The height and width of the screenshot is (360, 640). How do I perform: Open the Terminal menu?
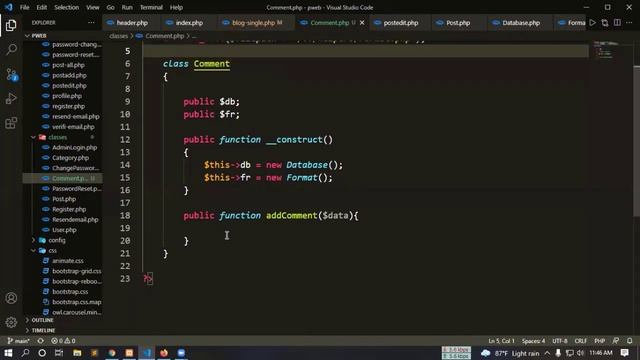point(151,7)
